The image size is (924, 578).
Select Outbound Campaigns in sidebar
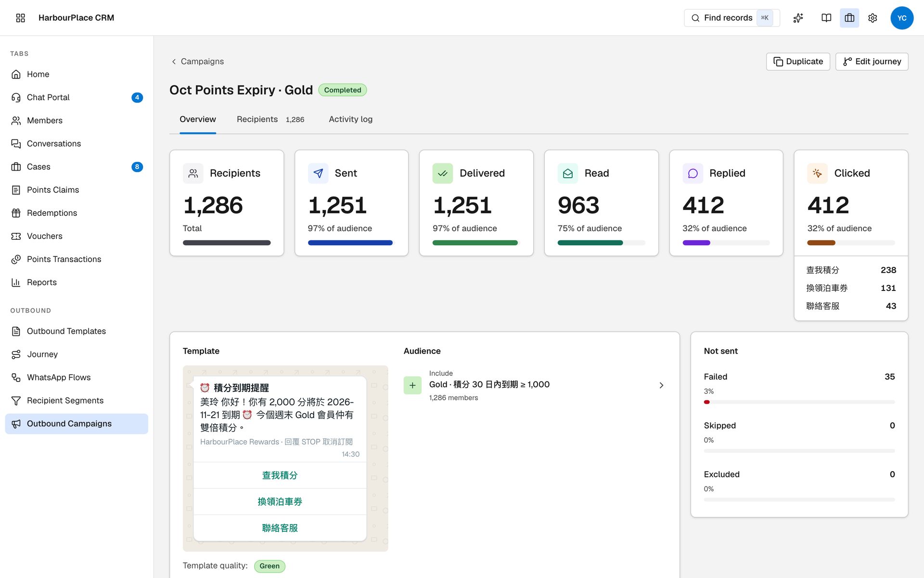pos(77,423)
